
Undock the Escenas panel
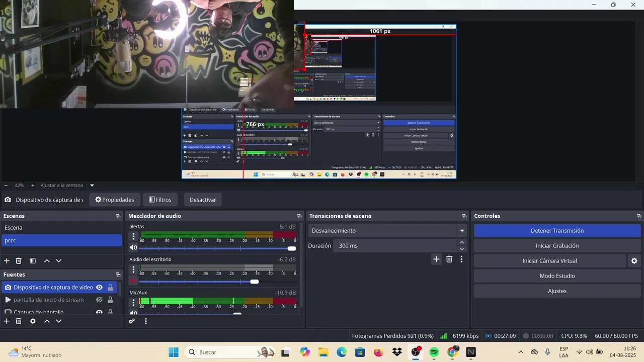coord(118,216)
